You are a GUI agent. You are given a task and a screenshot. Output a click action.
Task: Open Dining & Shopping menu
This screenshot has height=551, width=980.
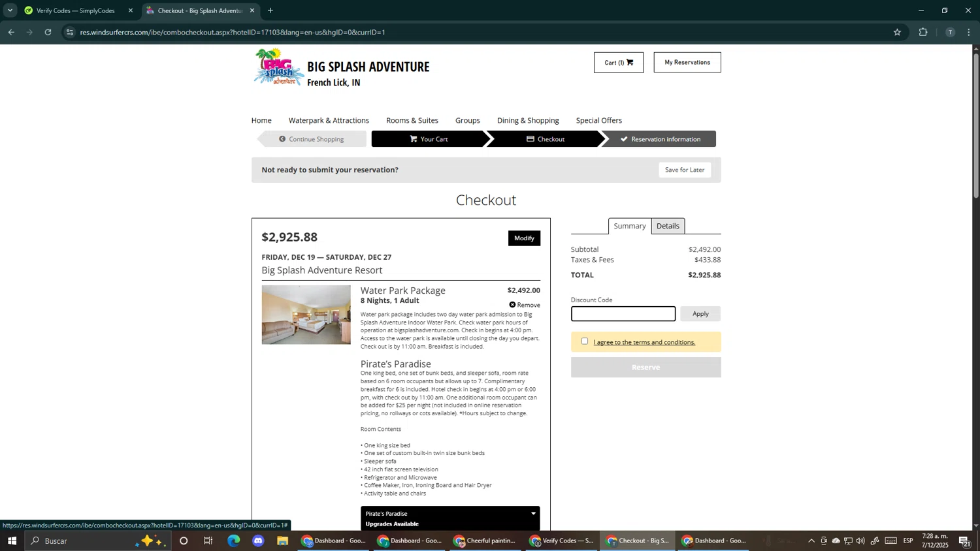pyautogui.click(x=528, y=121)
